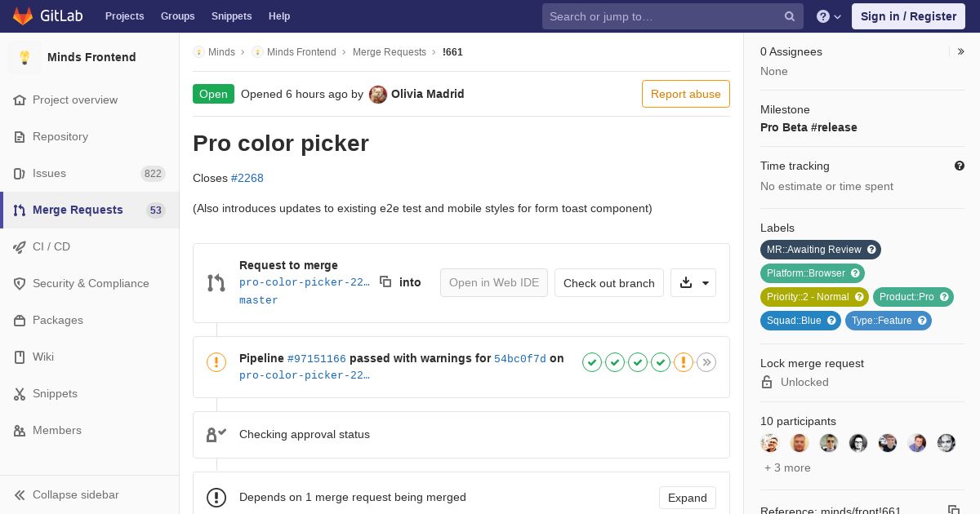Copy the merge request reference icon

pos(953,510)
